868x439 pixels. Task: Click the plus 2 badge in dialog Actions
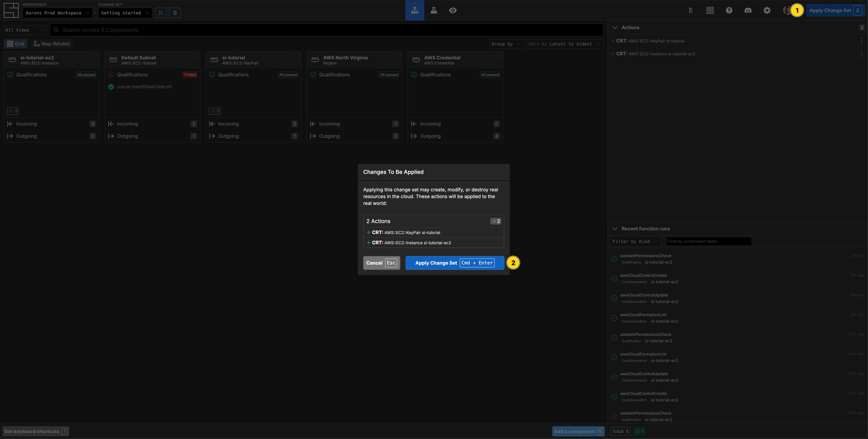(x=496, y=221)
